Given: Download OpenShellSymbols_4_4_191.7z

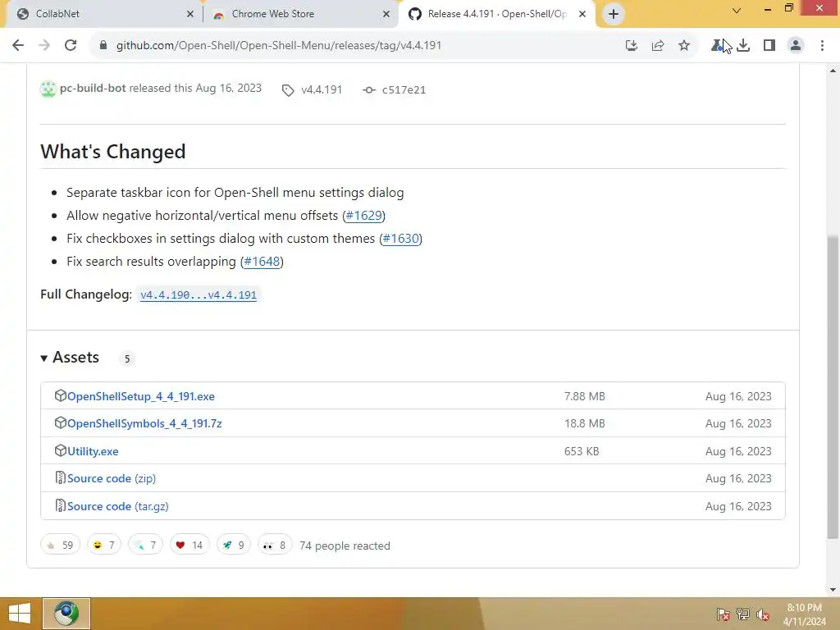Looking at the screenshot, I should point(144,423).
